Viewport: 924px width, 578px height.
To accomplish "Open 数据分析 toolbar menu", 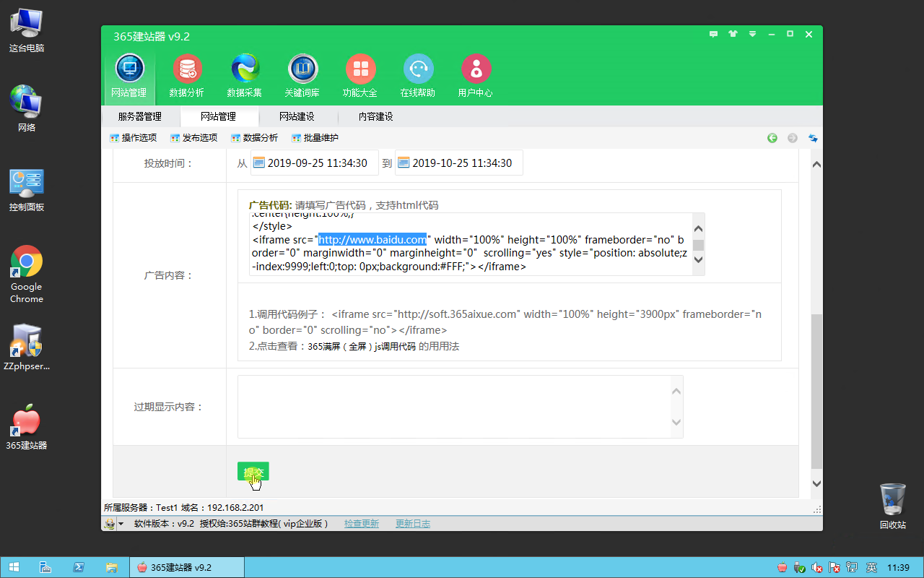I will tap(254, 138).
